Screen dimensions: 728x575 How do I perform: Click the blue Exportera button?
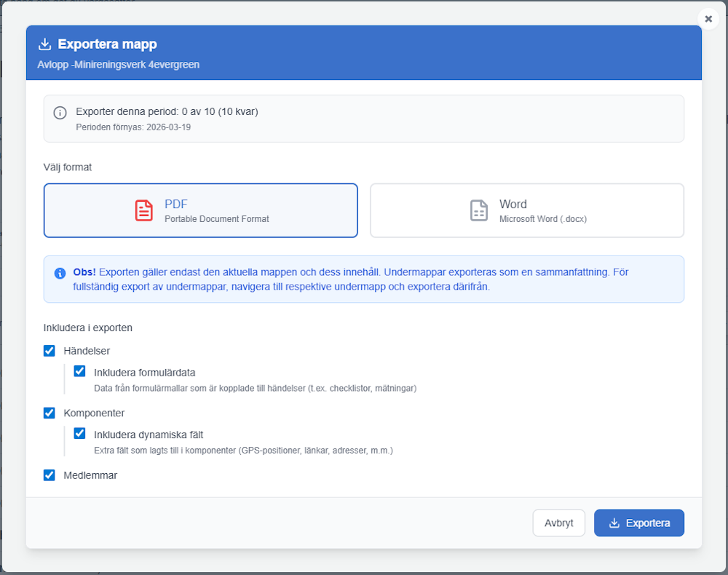point(639,523)
